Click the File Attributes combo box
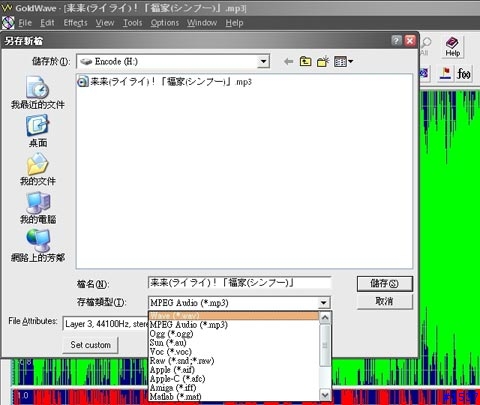 coord(106,324)
